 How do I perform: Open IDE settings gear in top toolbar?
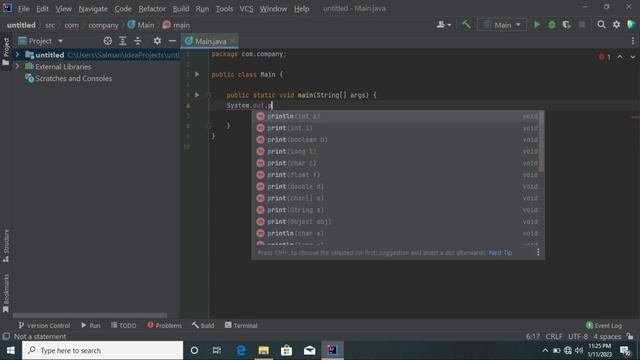pyautogui.click(x=616, y=25)
